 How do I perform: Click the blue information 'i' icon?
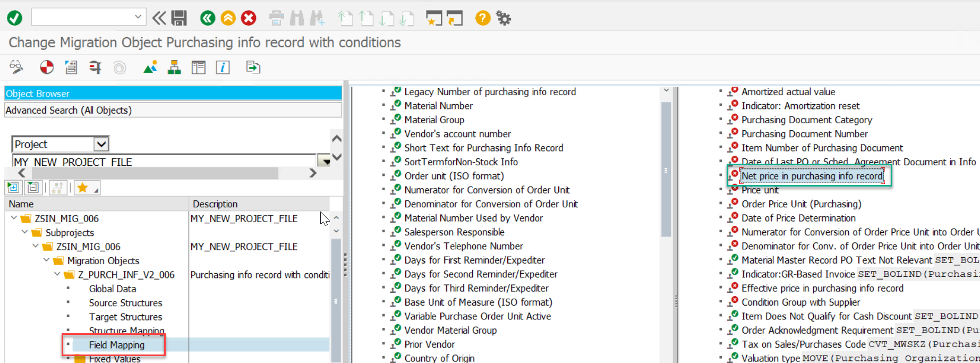tap(223, 67)
